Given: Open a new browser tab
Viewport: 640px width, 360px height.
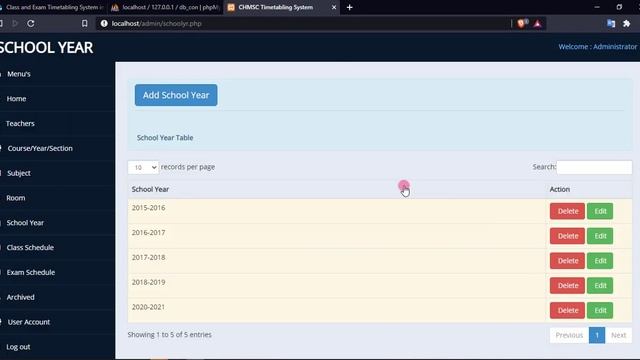Looking at the screenshot, I should click(349, 7).
